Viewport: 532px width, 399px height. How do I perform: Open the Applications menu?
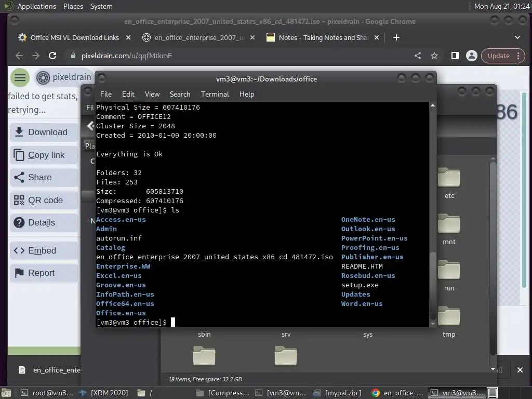pos(37,6)
